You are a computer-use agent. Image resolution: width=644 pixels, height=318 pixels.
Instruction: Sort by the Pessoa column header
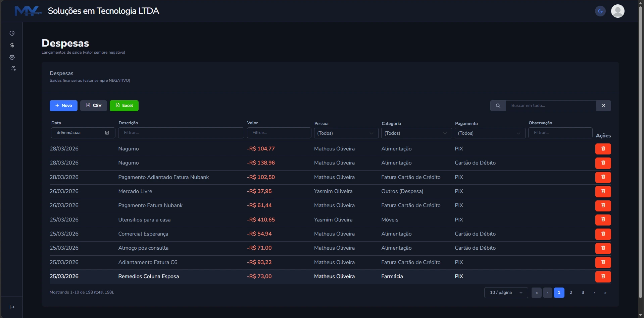pos(321,124)
